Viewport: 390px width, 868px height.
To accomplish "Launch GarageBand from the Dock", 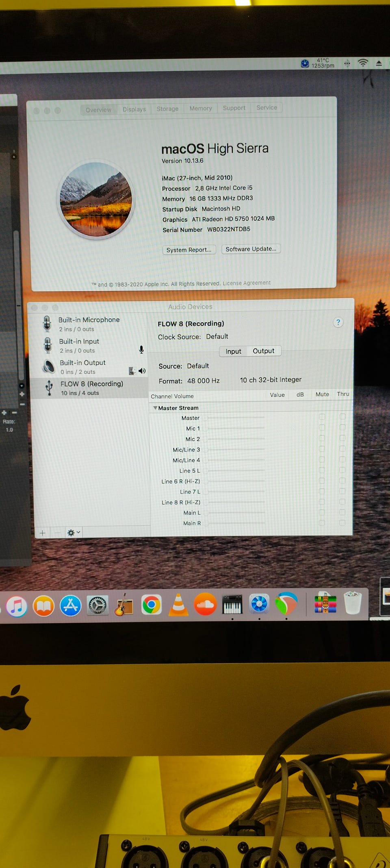I will pyautogui.click(x=124, y=605).
